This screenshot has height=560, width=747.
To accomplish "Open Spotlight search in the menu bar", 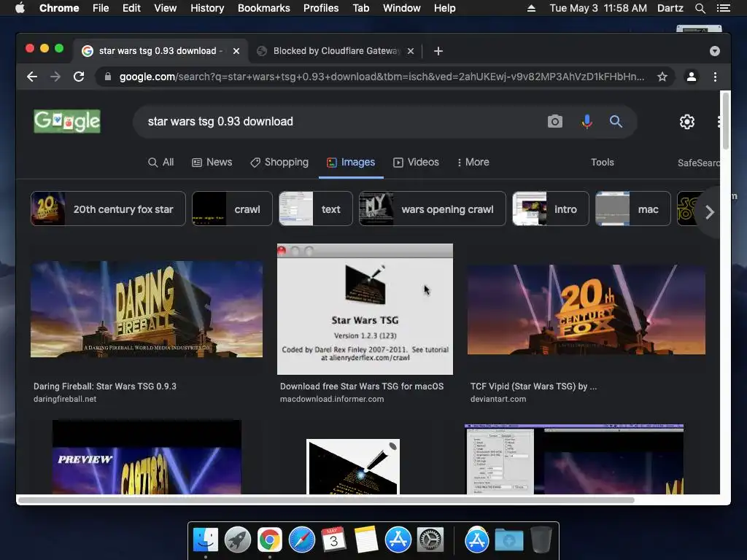I will [700, 8].
